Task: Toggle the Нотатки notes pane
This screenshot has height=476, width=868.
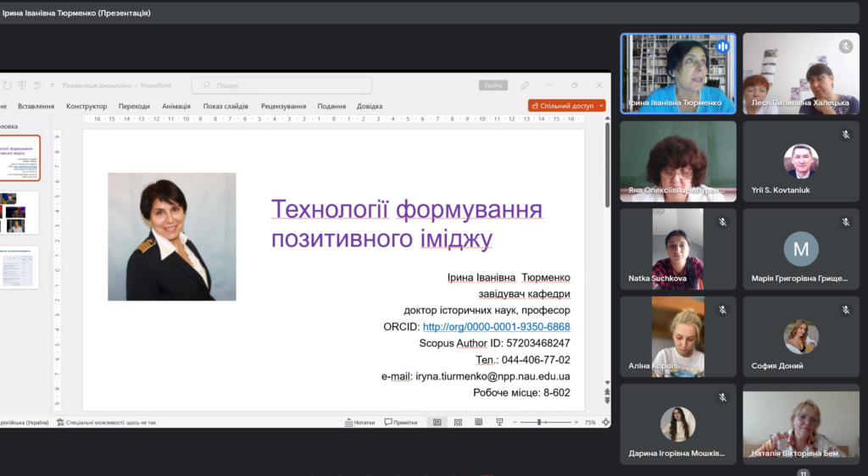Action: 359,422
